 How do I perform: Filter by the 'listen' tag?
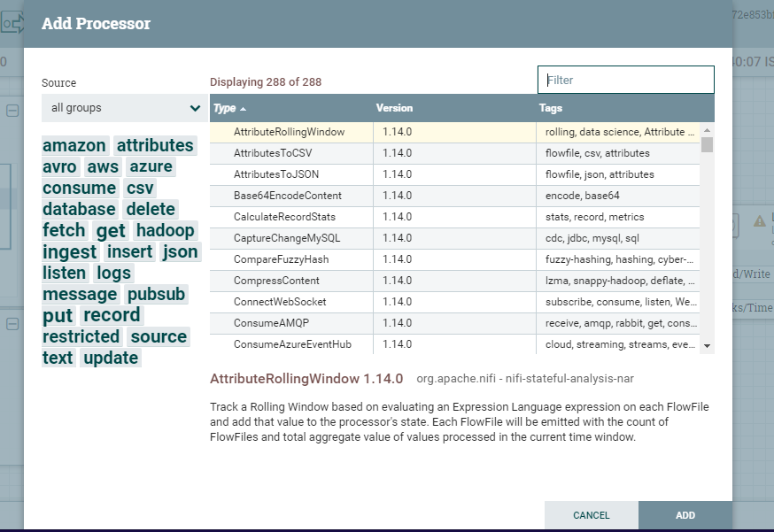coord(64,273)
